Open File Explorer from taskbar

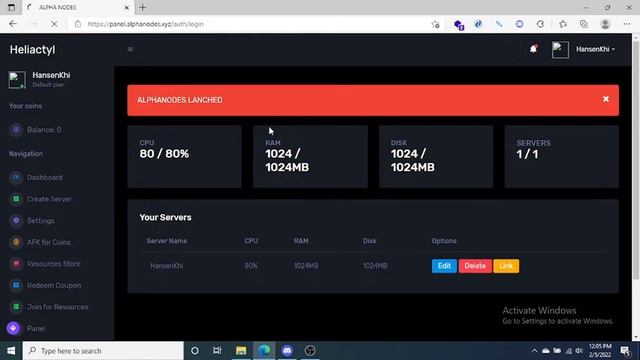241,351
